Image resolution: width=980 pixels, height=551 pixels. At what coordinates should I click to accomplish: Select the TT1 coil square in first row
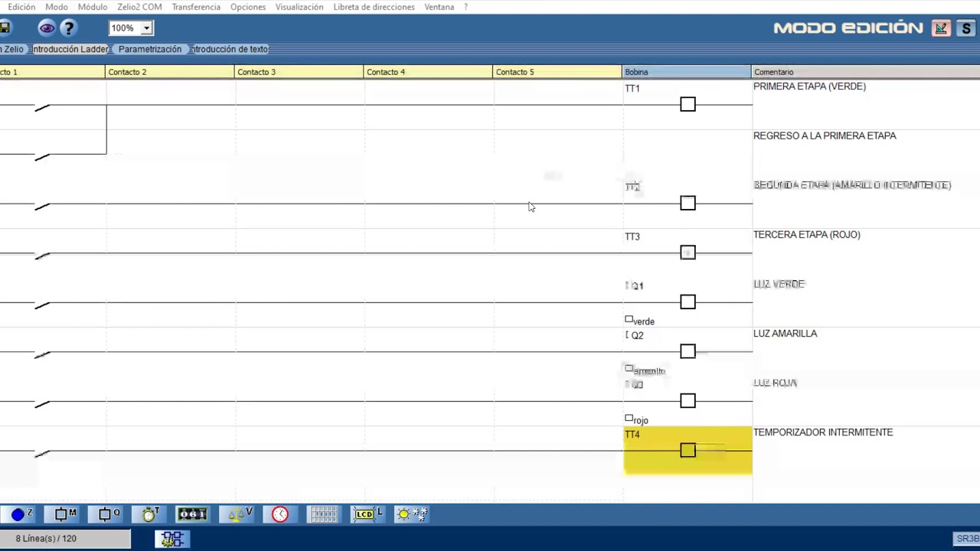coord(688,104)
